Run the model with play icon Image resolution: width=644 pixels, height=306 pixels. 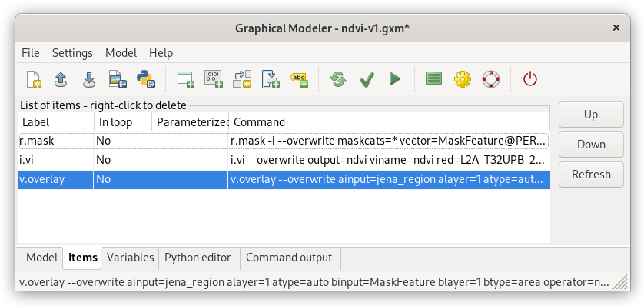pos(395,79)
